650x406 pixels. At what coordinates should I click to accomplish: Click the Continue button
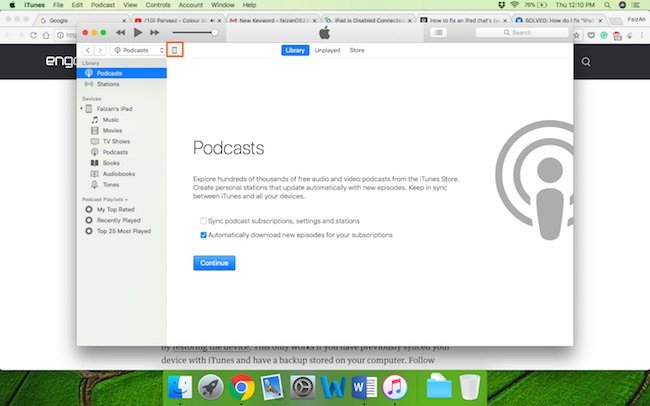coord(214,263)
